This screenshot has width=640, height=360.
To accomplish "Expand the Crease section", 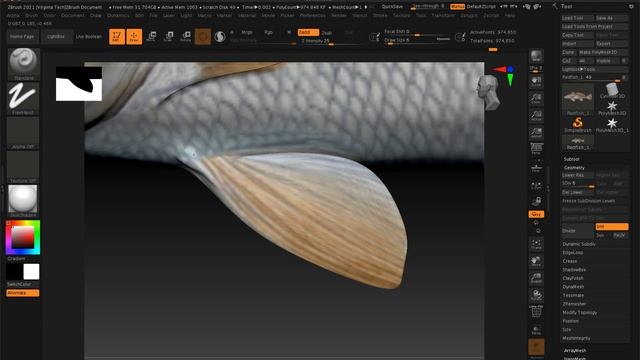I will 570,261.
